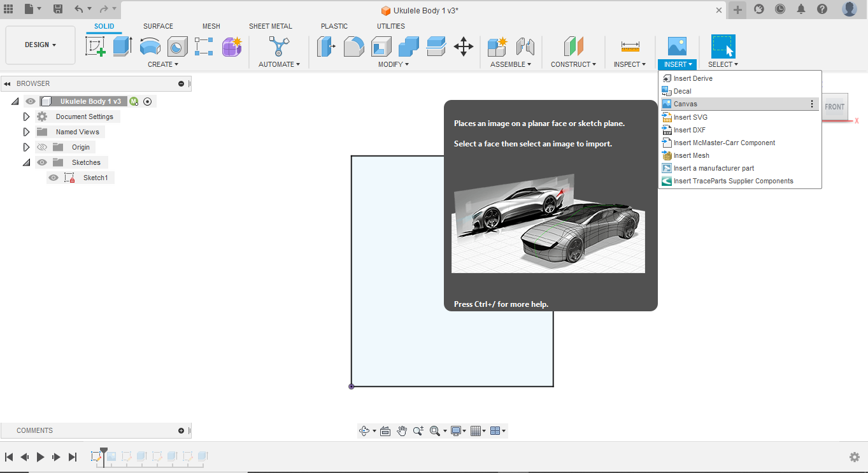The width and height of the screenshot is (868, 473).
Task: Click the FRONT face of view cube
Action: click(834, 107)
